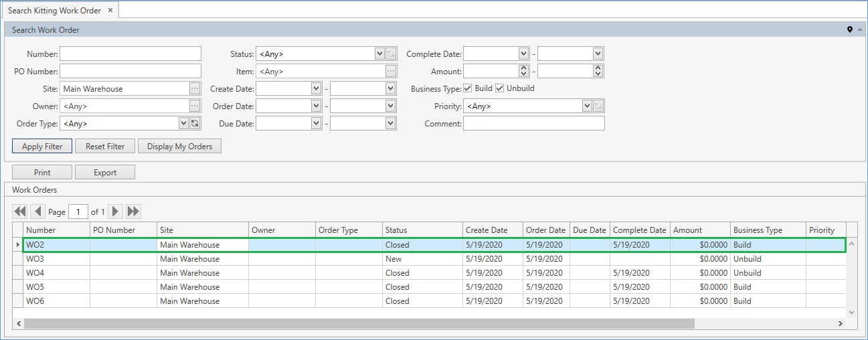Sort by the Status column header
Image resolution: width=868 pixels, height=340 pixels.
[422, 230]
